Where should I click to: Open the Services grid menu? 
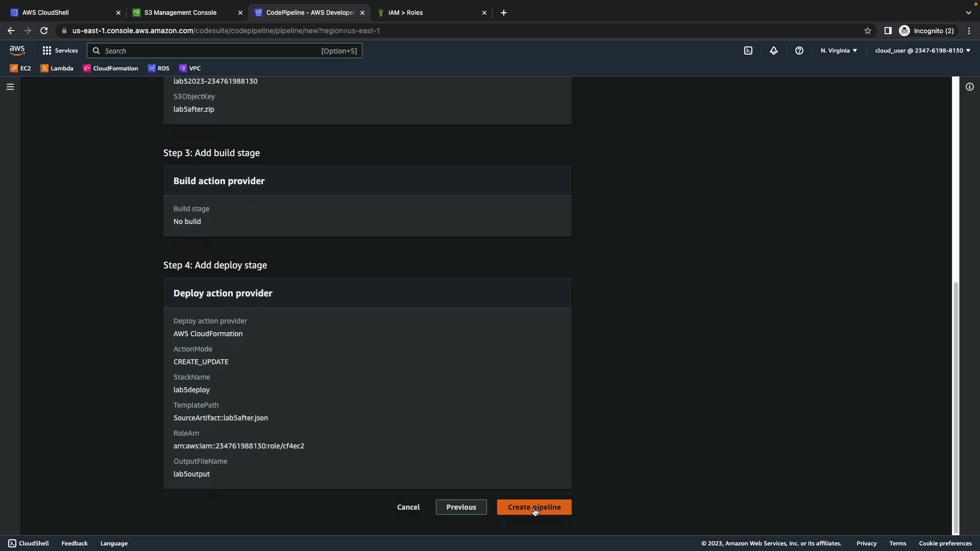click(x=60, y=51)
